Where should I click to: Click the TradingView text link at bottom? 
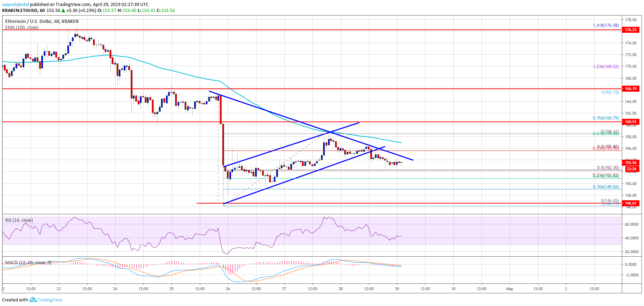(x=50, y=300)
